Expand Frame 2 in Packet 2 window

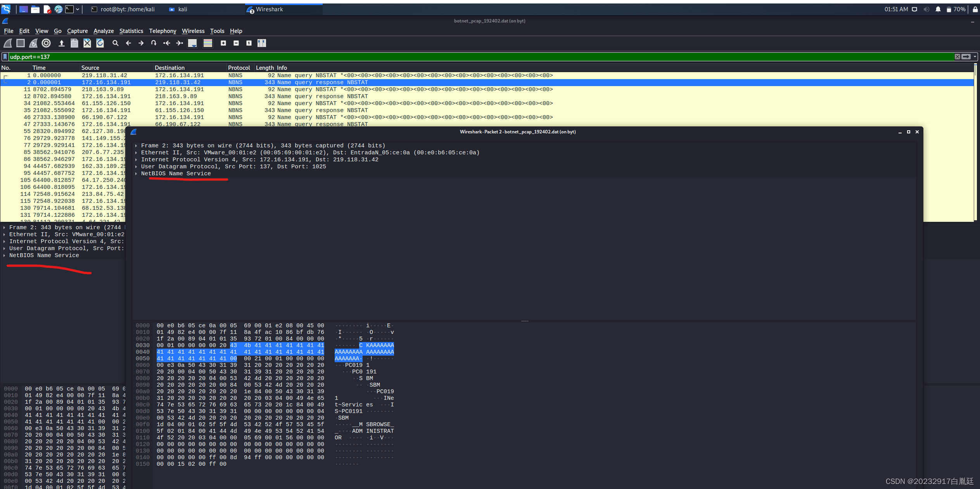pos(136,146)
